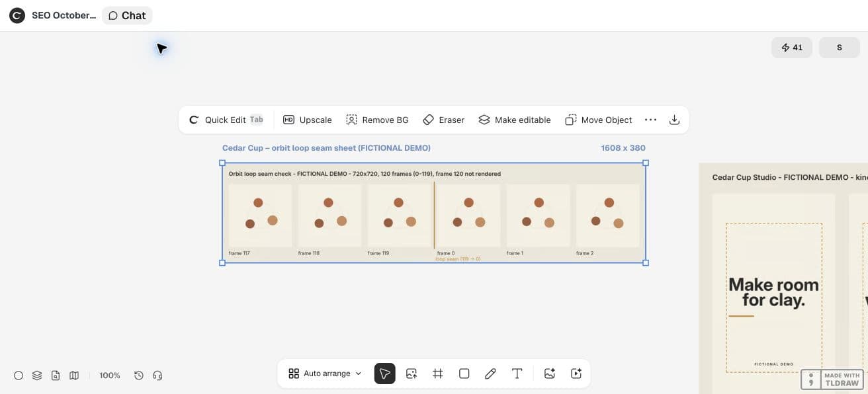
Task: Click the frame 119 thumbnail
Action: click(x=399, y=216)
